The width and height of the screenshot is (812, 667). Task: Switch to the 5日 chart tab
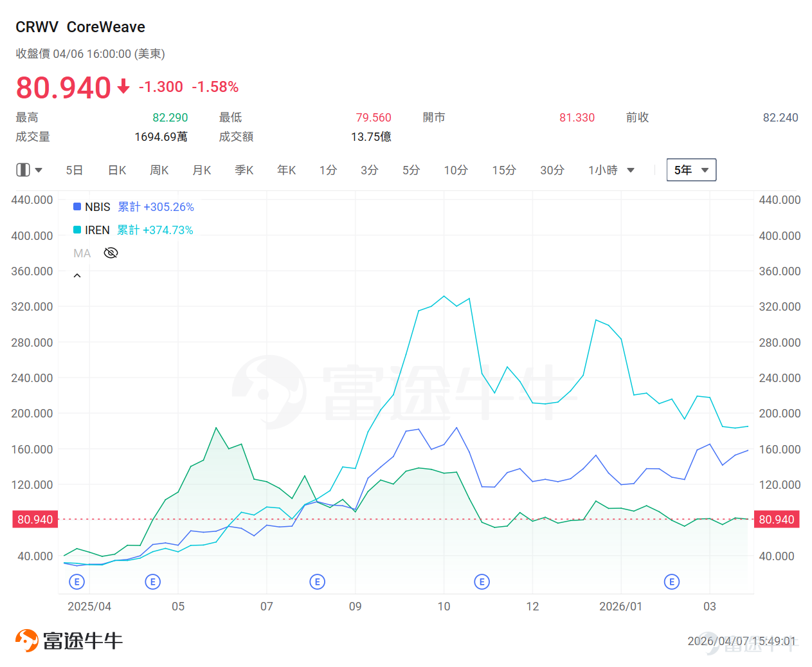pos(75,170)
